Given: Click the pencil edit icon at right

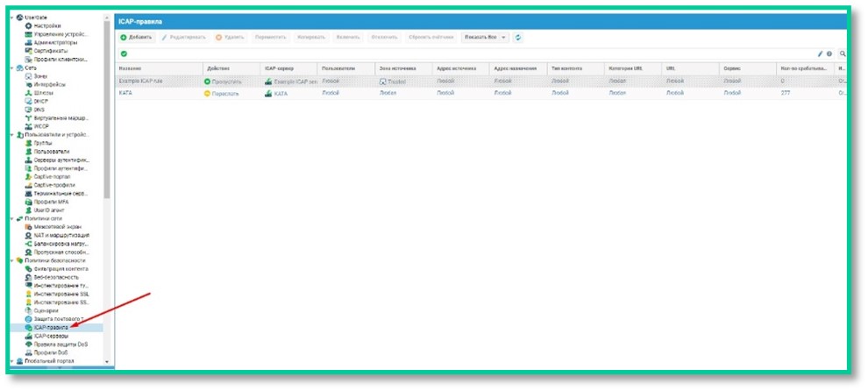Looking at the screenshot, I should (x=821, y=53).
